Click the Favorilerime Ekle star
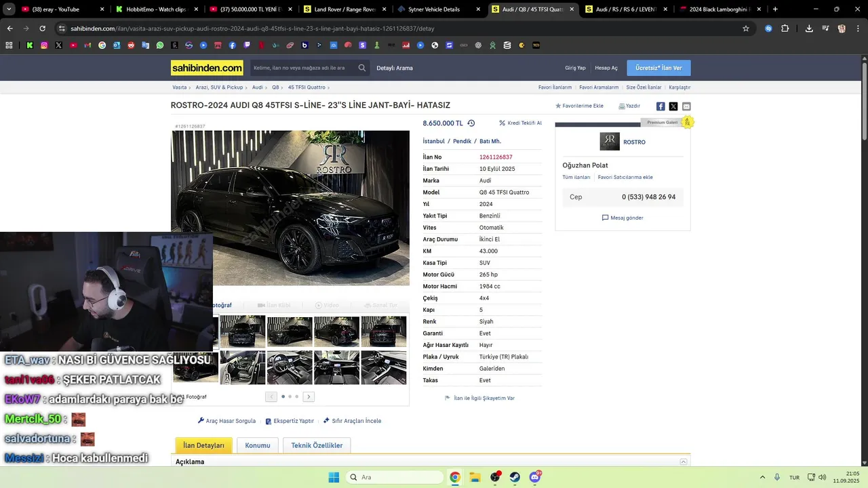 [x=558, y=106]
